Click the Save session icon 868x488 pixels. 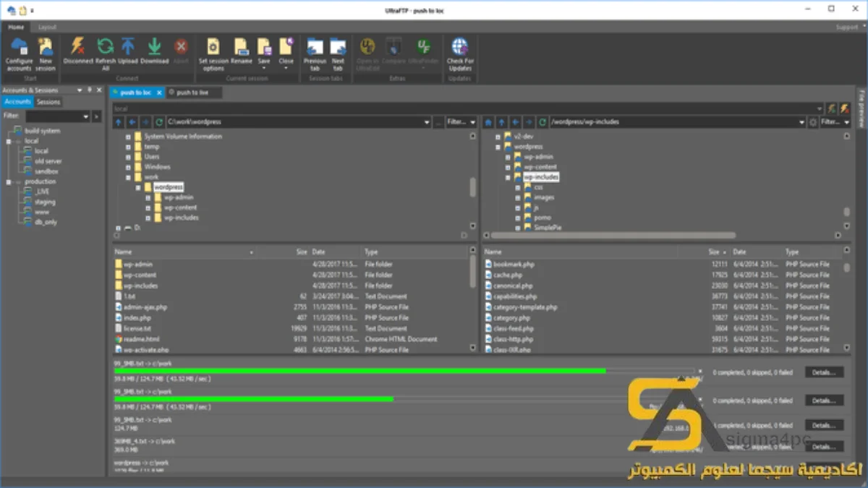tap(264, 47)
